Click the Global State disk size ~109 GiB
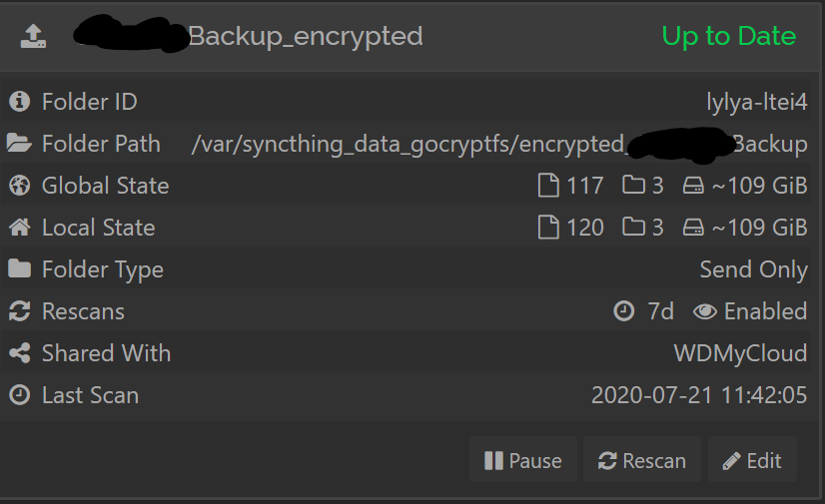 [759, 186]
